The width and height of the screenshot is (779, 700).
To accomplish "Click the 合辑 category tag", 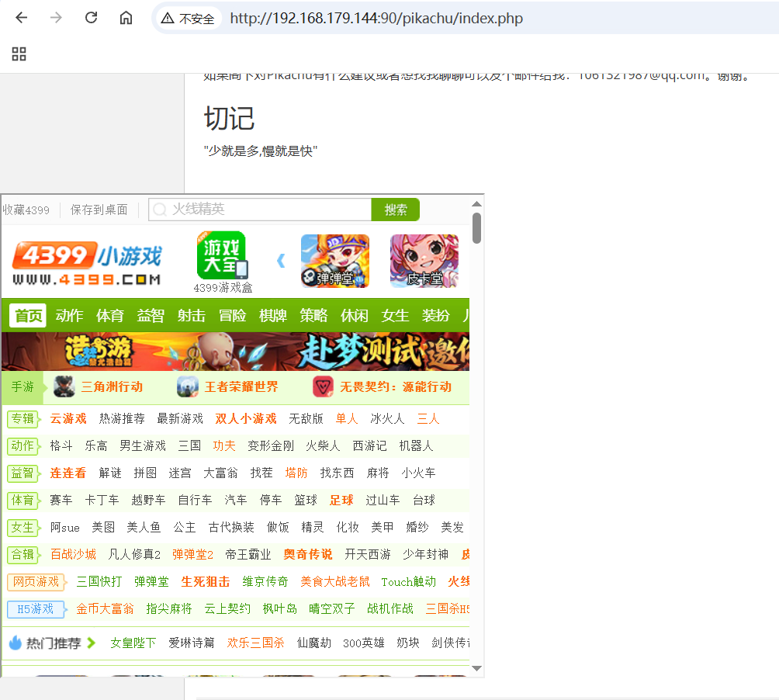I will (x=23, y=554).
